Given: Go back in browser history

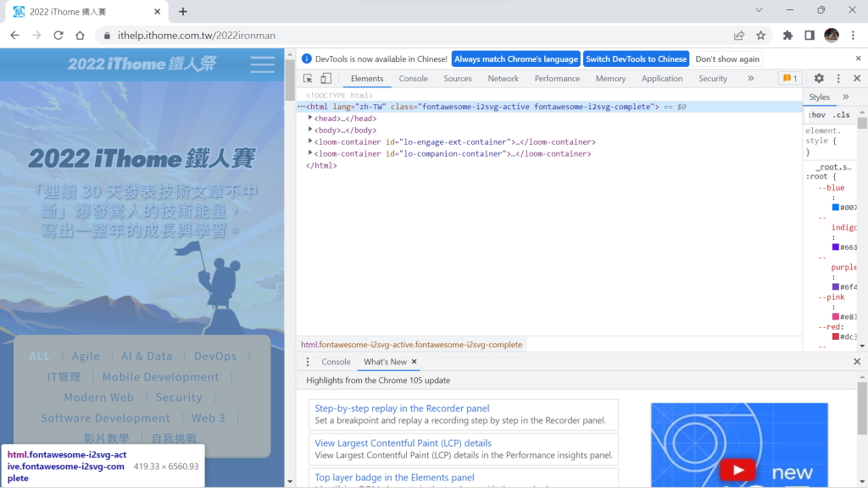Looking at the screenshot, I should (15, 36).
